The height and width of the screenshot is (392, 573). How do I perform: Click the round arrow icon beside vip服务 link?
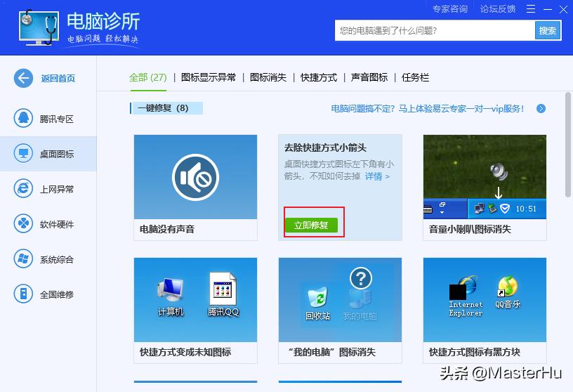click(541, 109)
